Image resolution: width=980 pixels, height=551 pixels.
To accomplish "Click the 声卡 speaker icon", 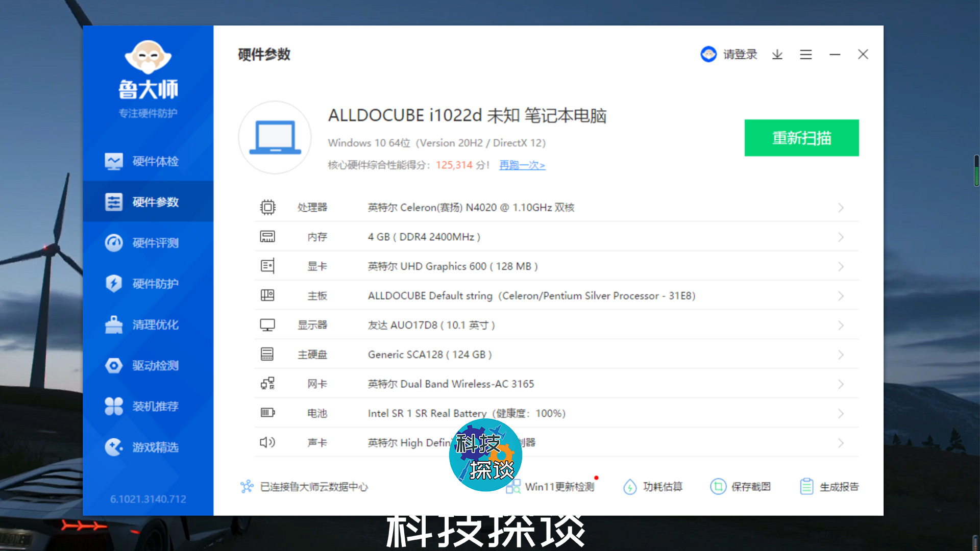I will tap(267, 442).
